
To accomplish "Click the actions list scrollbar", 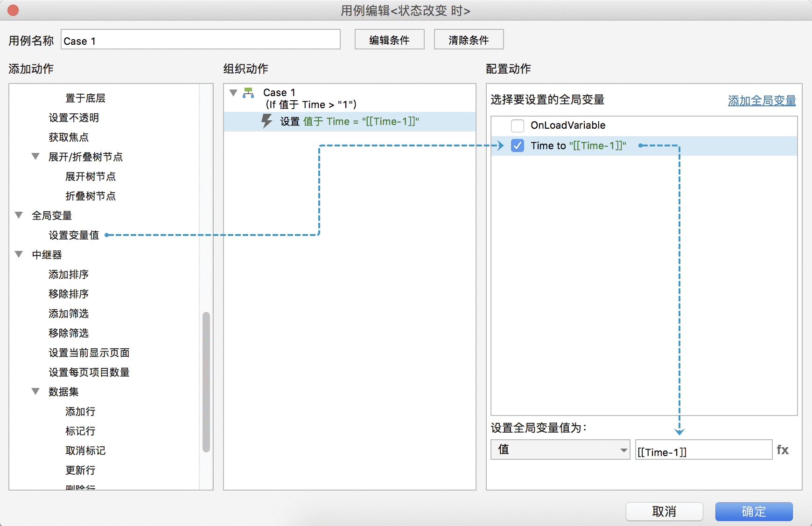I will (206, 382).
